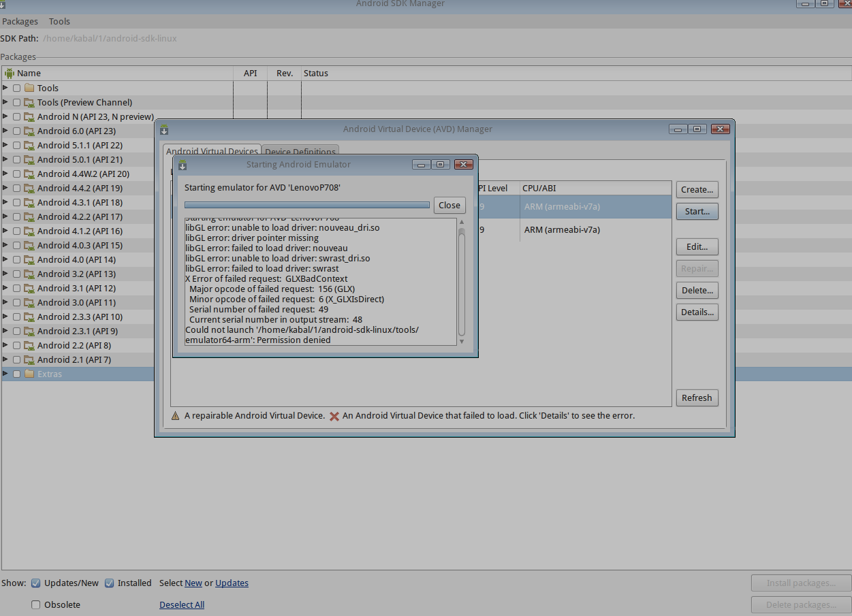Click the Android 6.0 (API 23) package icon
The width and height of the screenshot is (852, 616).
pyautogui.click(x=29, y=131)
